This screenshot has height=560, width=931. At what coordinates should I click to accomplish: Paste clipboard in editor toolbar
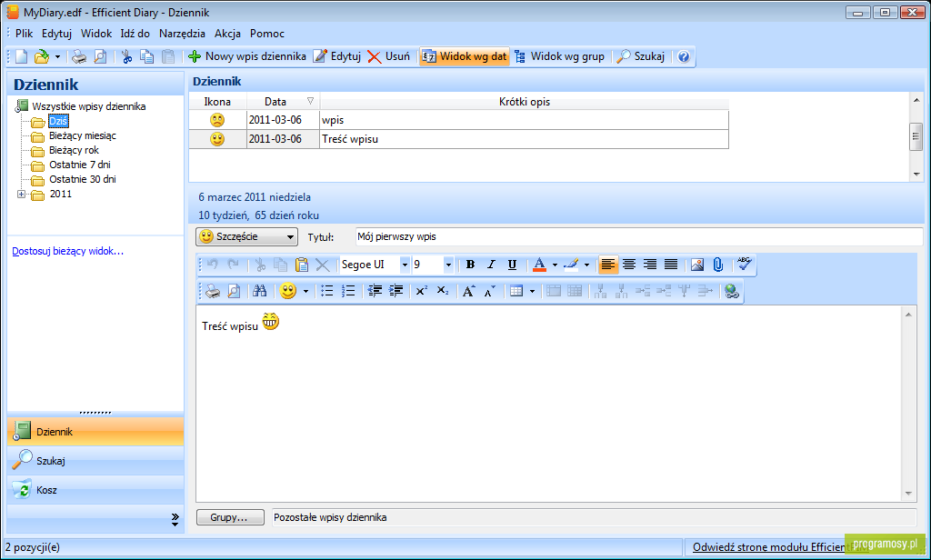pyautogui.click(x=302, y=265)
